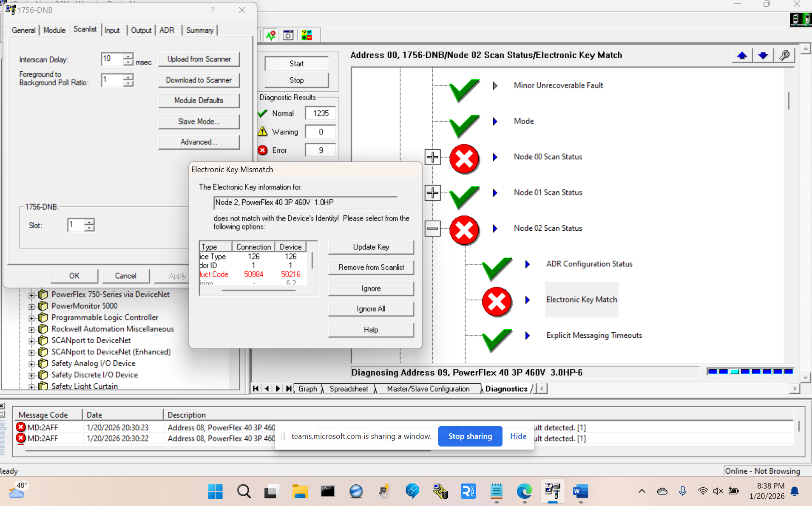Expand Node 01 Scan Status branch
The height and width of the screenshot is (506, 812).
432,193
